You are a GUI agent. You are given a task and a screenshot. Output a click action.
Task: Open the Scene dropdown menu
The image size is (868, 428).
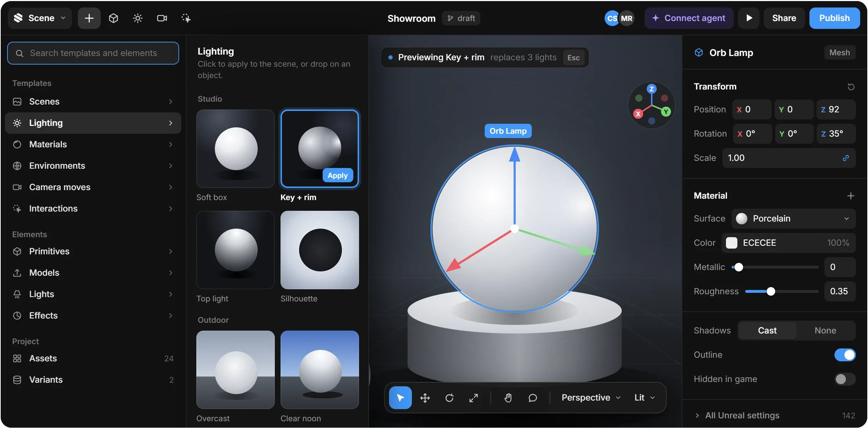tap(40, 18)
